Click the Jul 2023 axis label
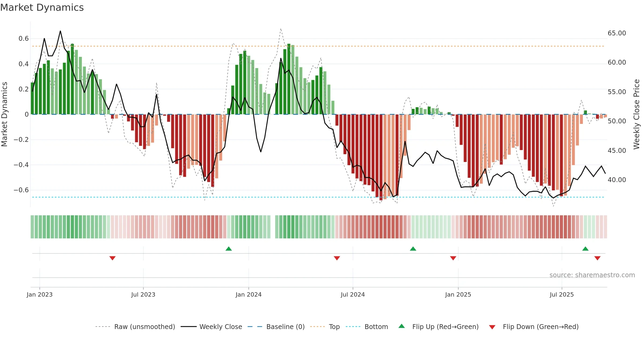Viewport: 644px width, 362px height. coord(143,294)
